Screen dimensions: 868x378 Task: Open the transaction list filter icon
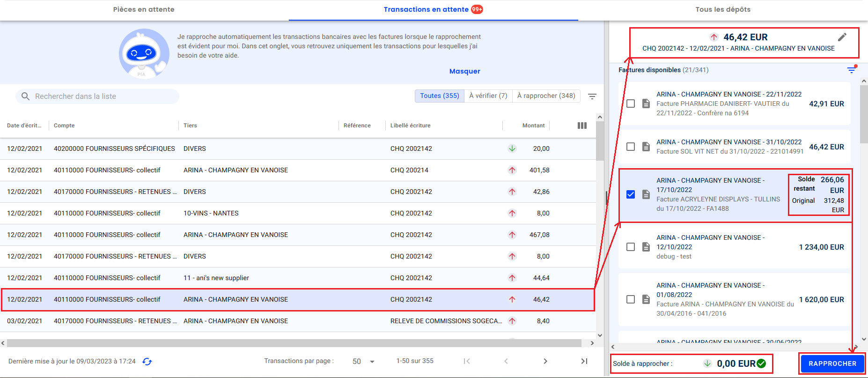[x=592, y=96]
